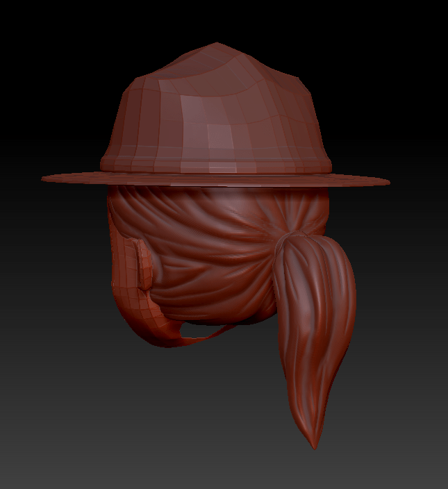Select the left side of the hat crown
Image resolution: width=448 pixels, height=489 pixels.
pyautogui.click(x=132, y=118)
